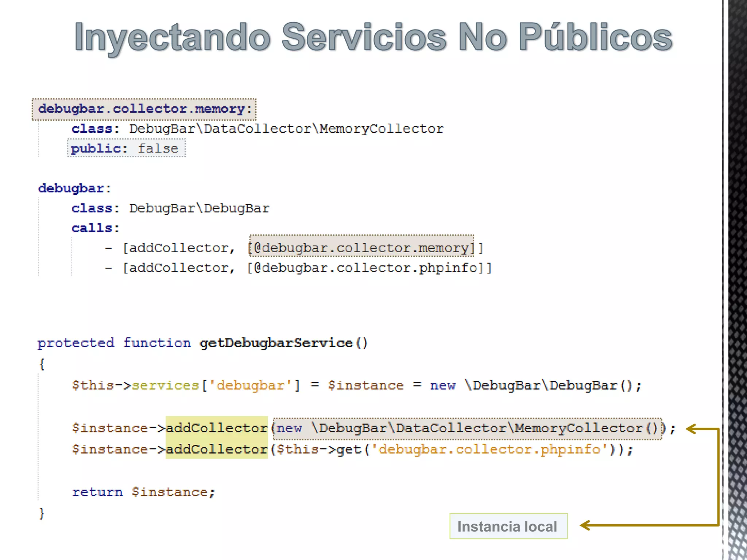
Task: Select the "debugbar:" service key
Action: point(74,188)
